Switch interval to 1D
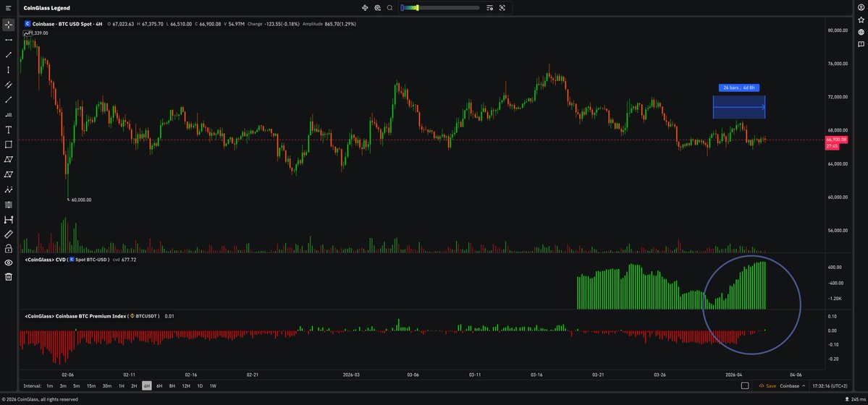Image resolution: width=868 pixels, height=405 pixels. tap(200, 385)
